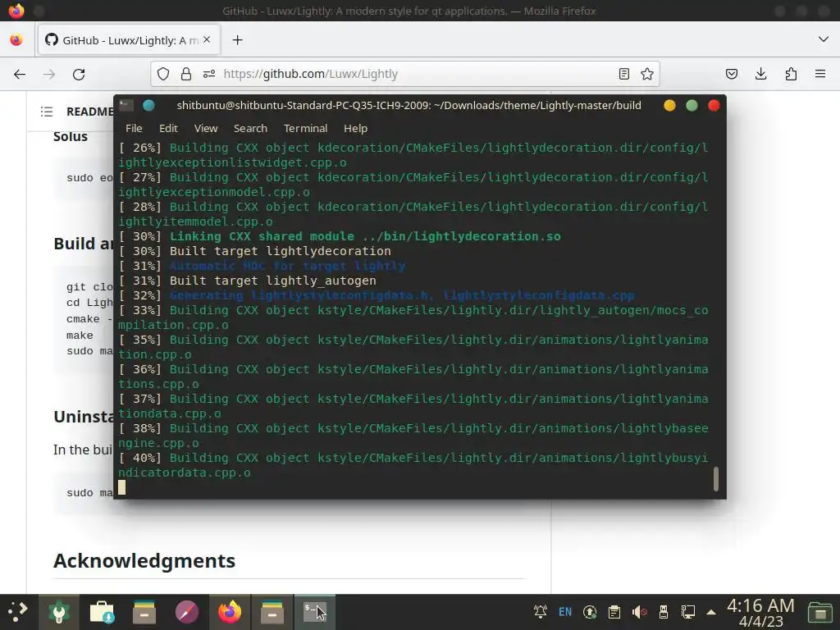Open the README outline list icon
Viewport: 840px width, 630px height.
coord(47,112)
